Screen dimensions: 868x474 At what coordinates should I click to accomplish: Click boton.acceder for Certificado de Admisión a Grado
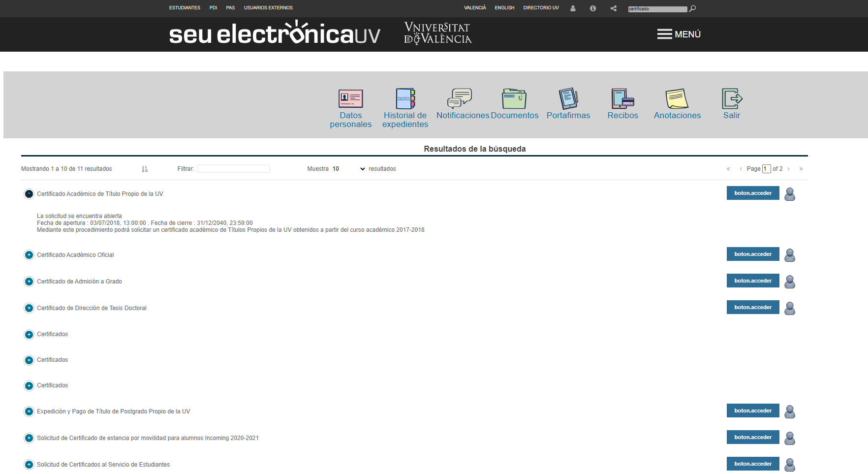752,281
